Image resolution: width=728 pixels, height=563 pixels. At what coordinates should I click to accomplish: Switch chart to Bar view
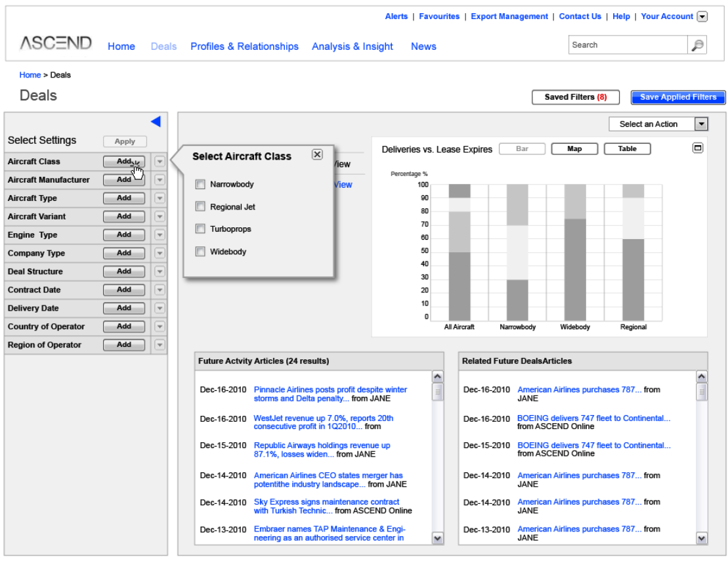tap(522, 148)
